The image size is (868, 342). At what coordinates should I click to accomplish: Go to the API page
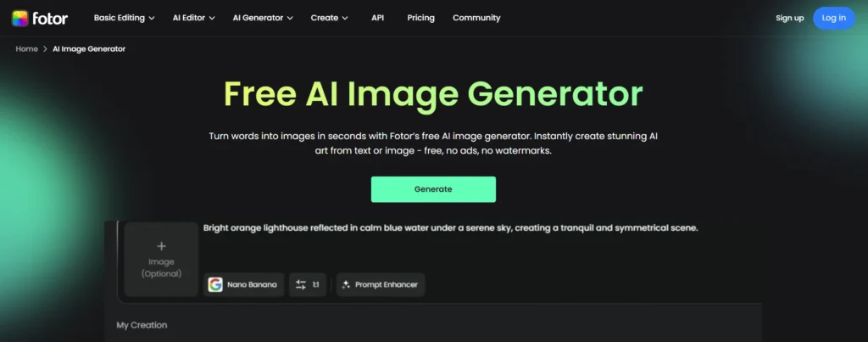pyautogui.click(x=377, y=18)
